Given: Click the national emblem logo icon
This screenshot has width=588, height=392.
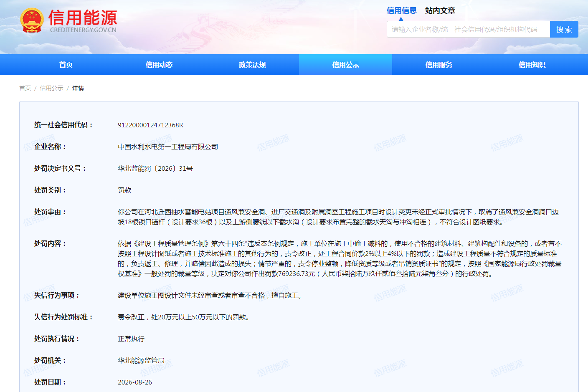Looking at the screenshot, I should pyautogui.click(x=32, y=20).
